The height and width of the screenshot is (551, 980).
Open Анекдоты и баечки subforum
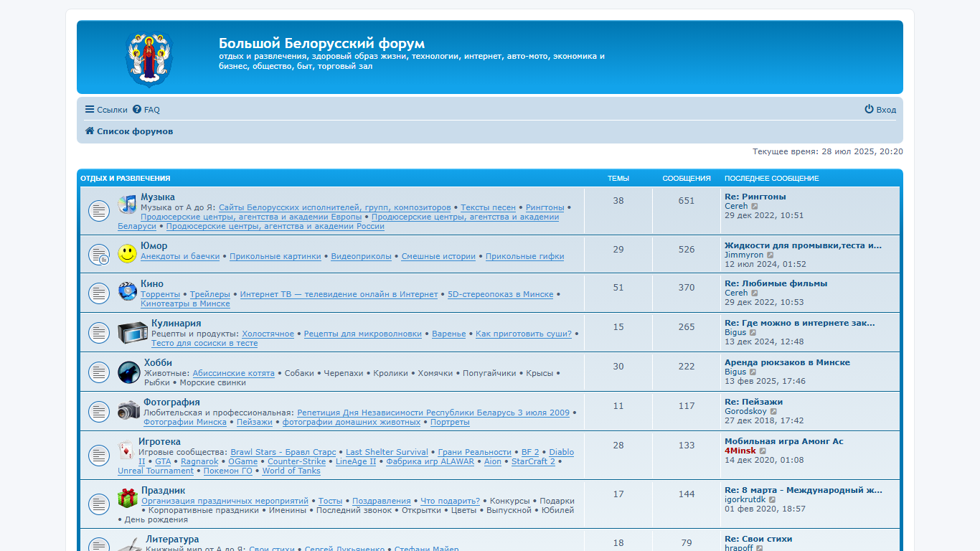click(180, 256)
